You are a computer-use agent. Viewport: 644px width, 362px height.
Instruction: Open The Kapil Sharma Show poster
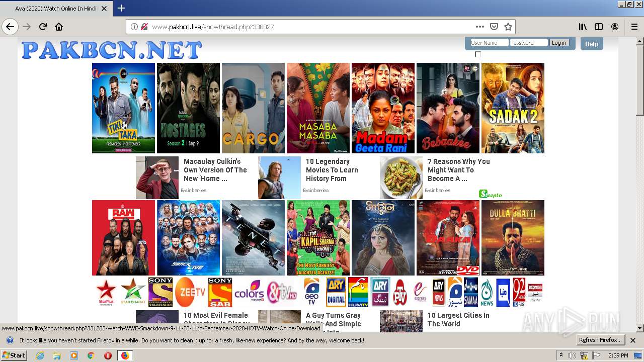pyautogui.click(x=318, y=238)
